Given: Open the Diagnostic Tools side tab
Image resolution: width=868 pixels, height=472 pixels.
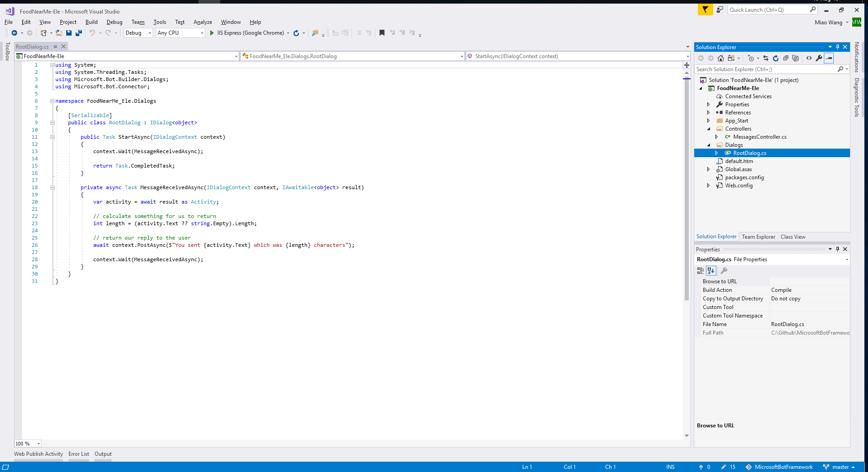Looking at the screenshot, I should [857, 97].
